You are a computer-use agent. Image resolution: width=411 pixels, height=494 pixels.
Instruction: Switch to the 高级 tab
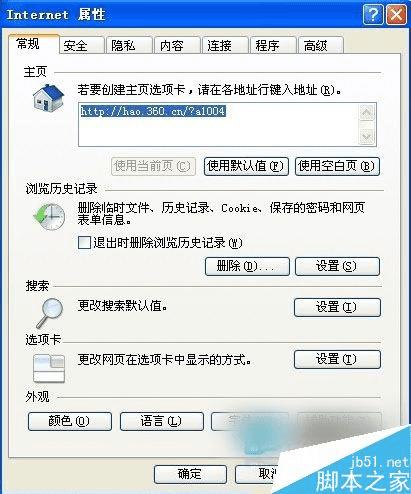tap(321, 46)
